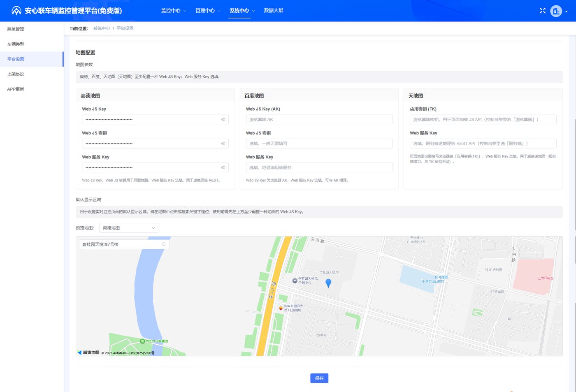
Task: Expand the dropdown arrow beside user avatar
Action: pyautogui.click(x=567, y=12)
